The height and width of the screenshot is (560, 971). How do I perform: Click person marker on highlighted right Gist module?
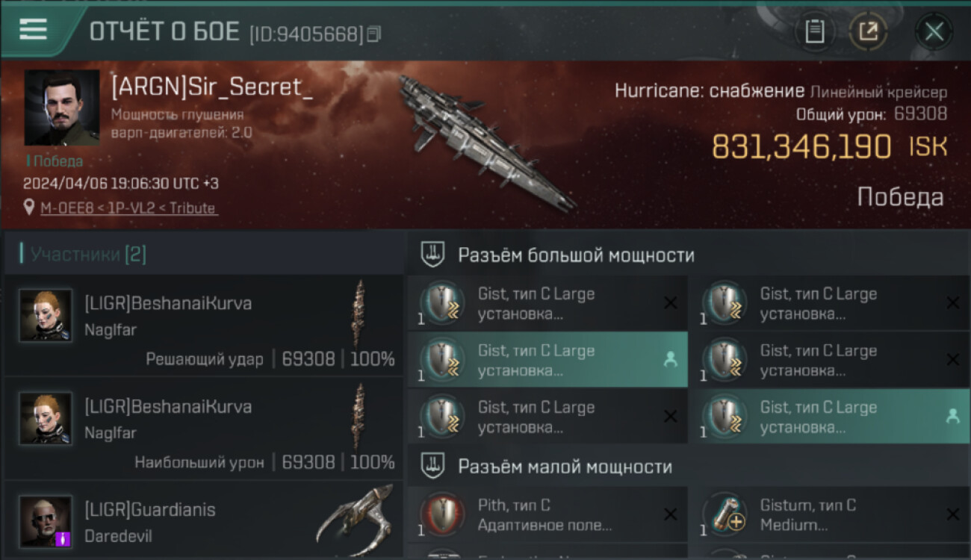952,417
